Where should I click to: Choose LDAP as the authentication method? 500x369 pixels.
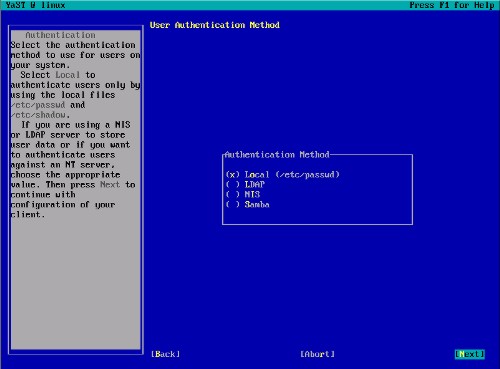click(x=245, y=185)
